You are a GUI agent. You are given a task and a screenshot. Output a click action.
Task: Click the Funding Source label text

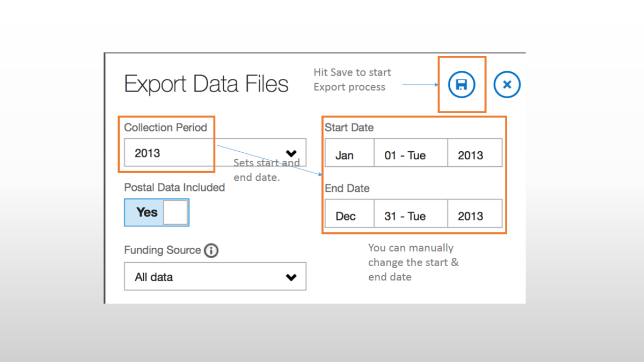(162, 250)
